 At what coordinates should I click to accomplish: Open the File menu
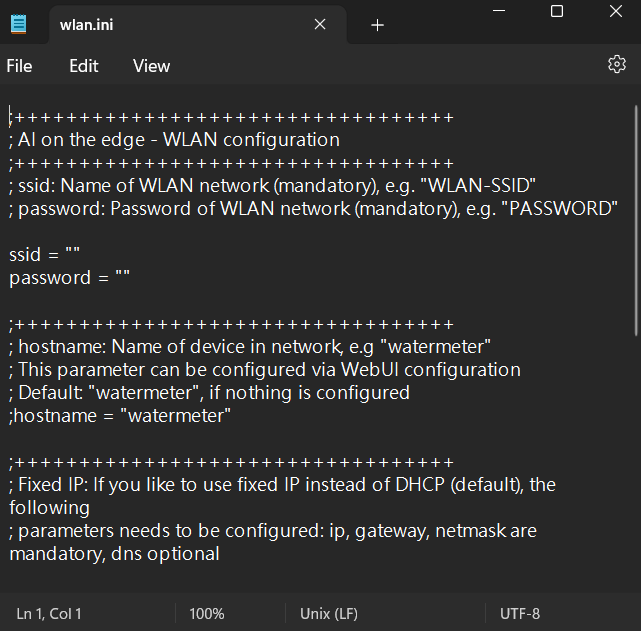[19, 66]
